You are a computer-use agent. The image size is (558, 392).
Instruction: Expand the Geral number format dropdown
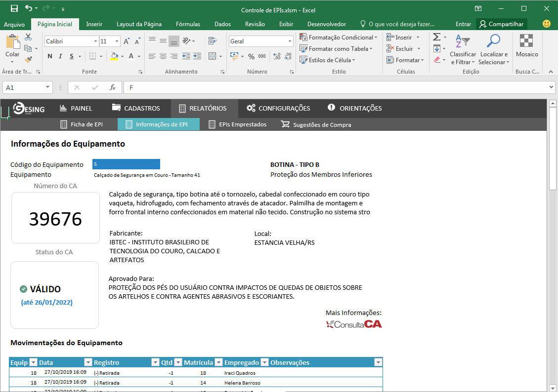pyautogui.click(x=290, y=41)
